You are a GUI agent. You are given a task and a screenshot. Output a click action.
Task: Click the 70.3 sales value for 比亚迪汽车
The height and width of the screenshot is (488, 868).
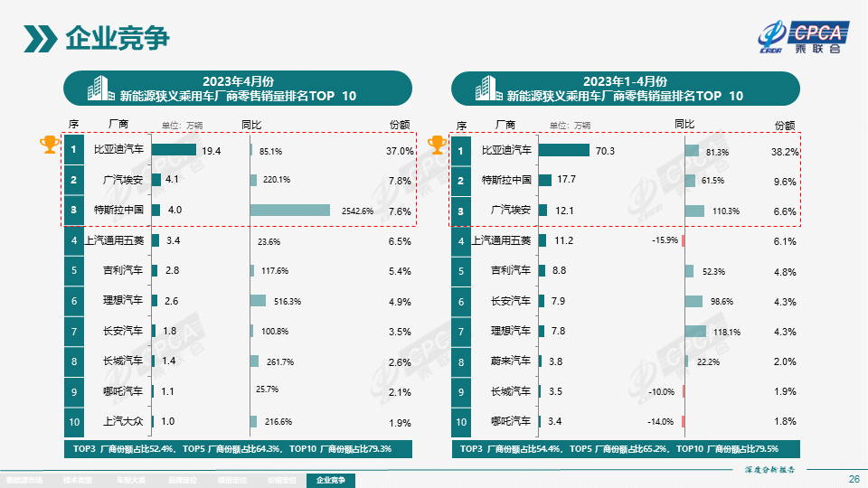click(x=605, y=151)
